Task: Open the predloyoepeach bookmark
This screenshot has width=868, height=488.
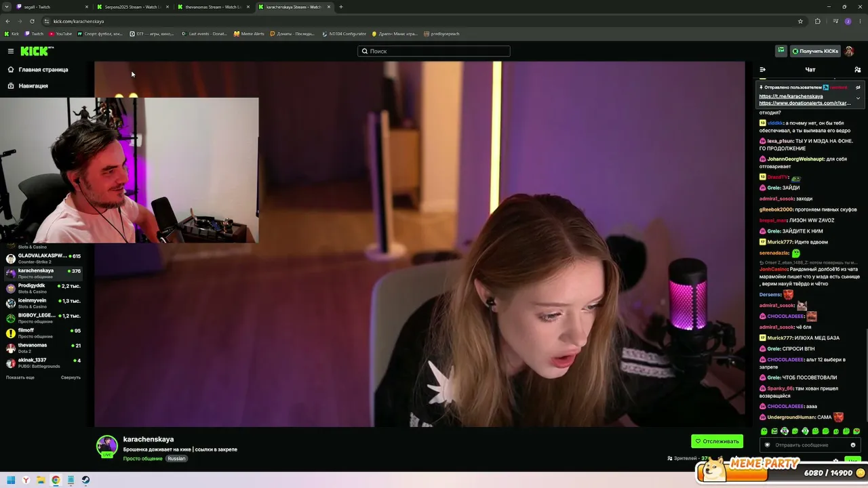Action: click(441, 34)
